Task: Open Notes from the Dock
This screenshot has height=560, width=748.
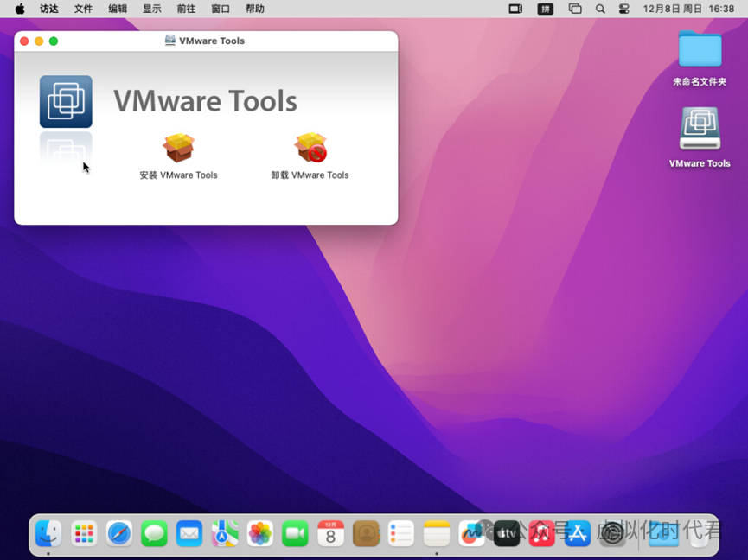Action: (437, 533)
